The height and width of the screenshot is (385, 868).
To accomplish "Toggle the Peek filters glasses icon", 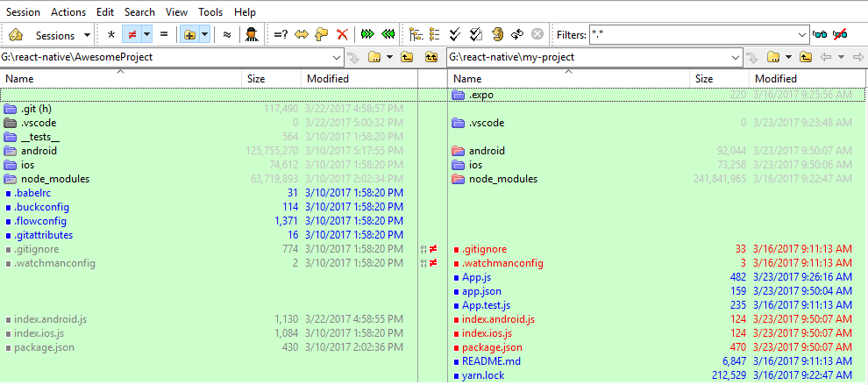I will coord(821,35).
